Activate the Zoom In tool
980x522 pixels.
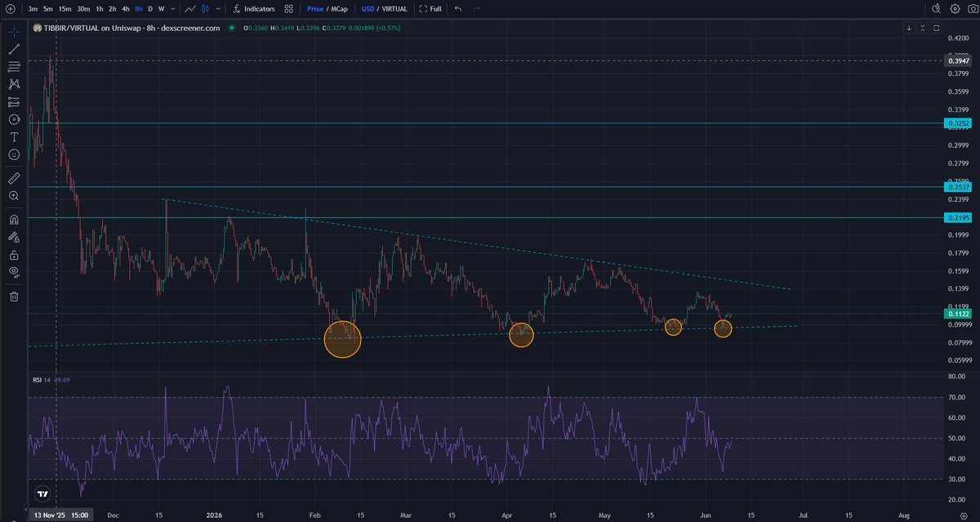[14, 196]
